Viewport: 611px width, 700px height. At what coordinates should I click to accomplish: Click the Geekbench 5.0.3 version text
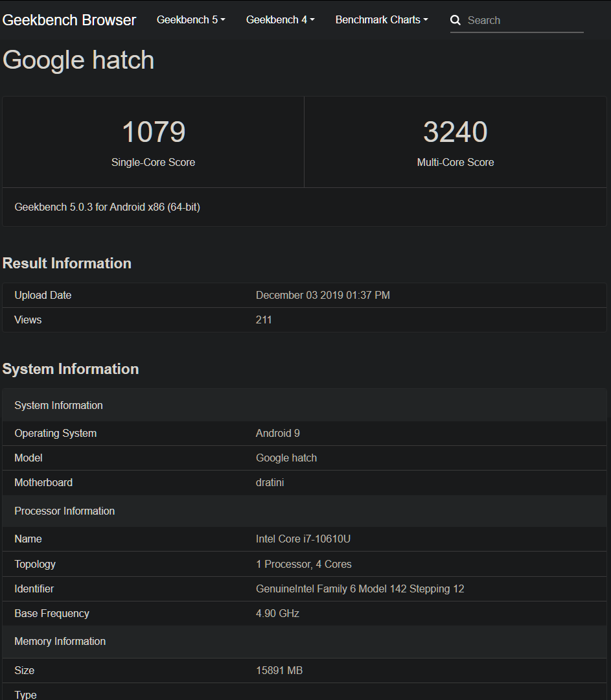click(107, 207)
